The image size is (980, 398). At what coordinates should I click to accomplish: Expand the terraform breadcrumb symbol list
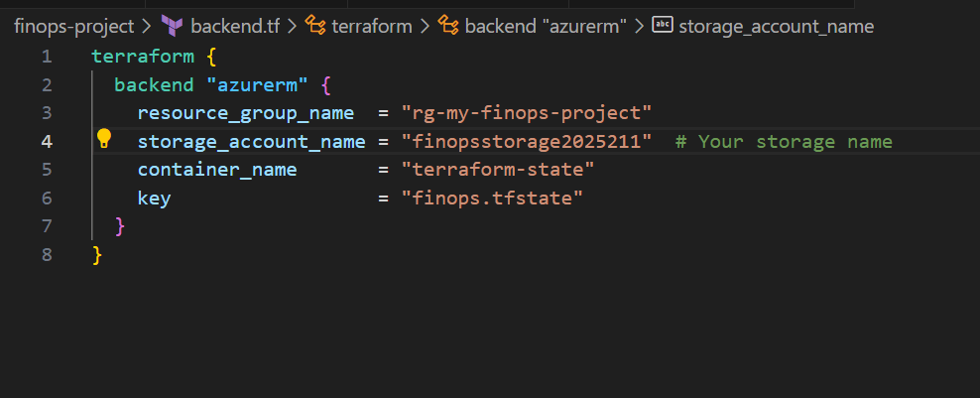coord(372,26)
